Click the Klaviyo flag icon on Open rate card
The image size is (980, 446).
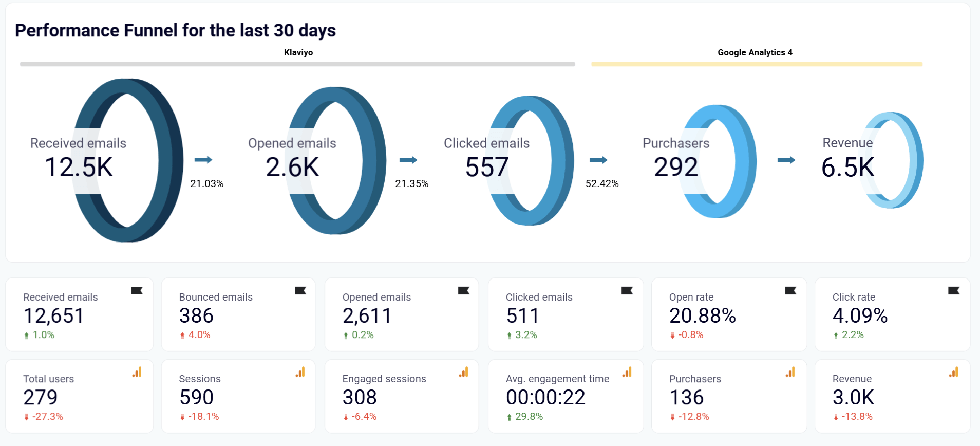(790, 291)
